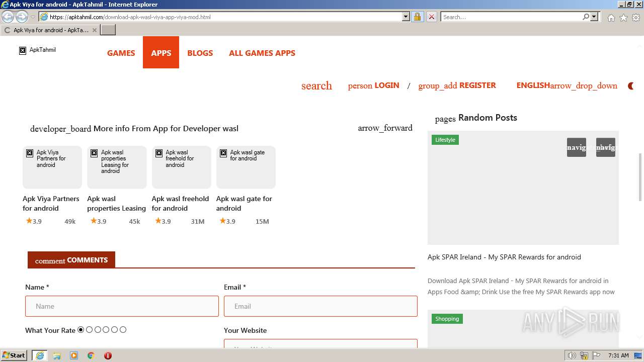Open the Tools gear icon

pos(636,17)
